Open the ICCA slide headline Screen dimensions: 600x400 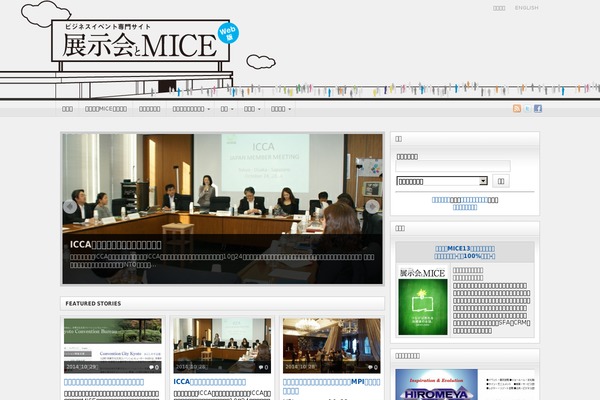coord(116,245)
